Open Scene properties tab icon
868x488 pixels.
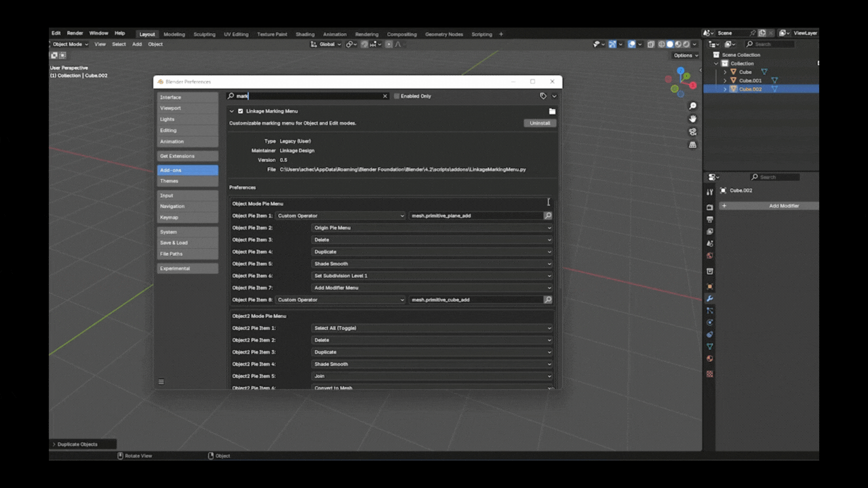tap(710, 243)
